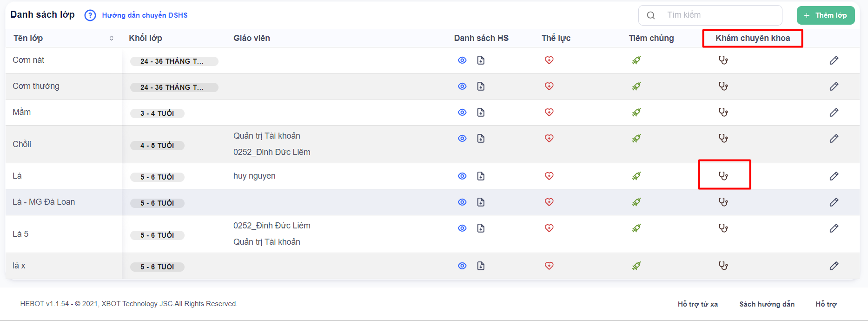
Task: Download student list file for Chồi class
Action: click(481, 138)
